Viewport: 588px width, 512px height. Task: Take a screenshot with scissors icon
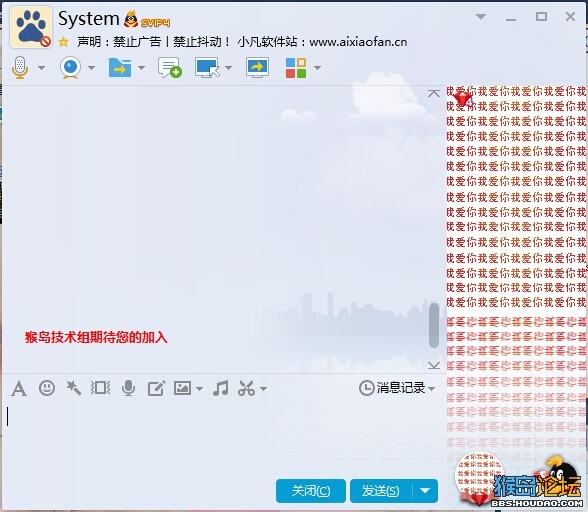247,388
